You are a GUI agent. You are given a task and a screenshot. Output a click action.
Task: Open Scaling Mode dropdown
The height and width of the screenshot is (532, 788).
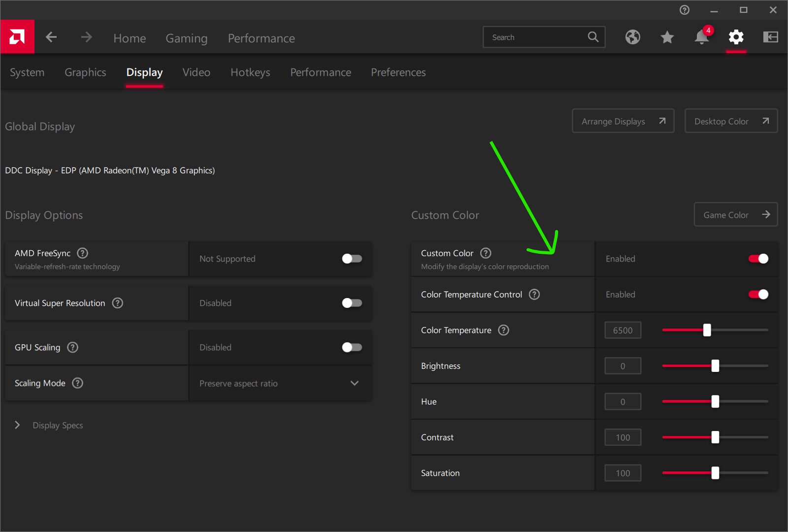(281, 383)
